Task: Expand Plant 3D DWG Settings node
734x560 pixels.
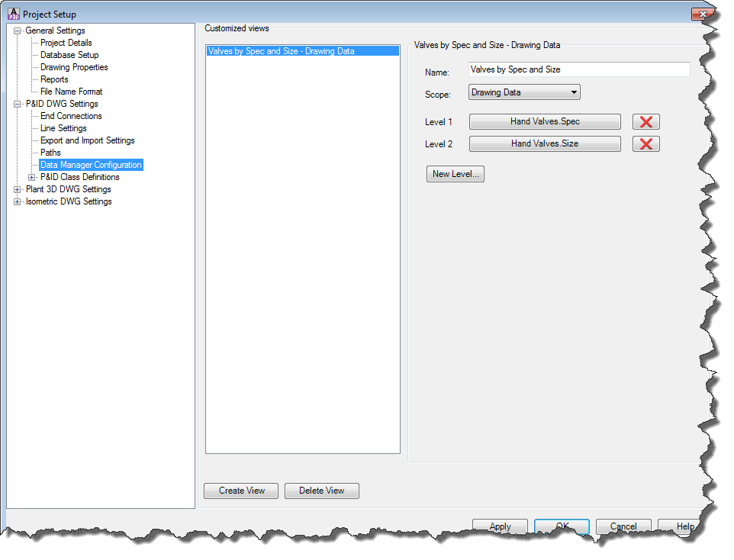Action: (18, 190)
